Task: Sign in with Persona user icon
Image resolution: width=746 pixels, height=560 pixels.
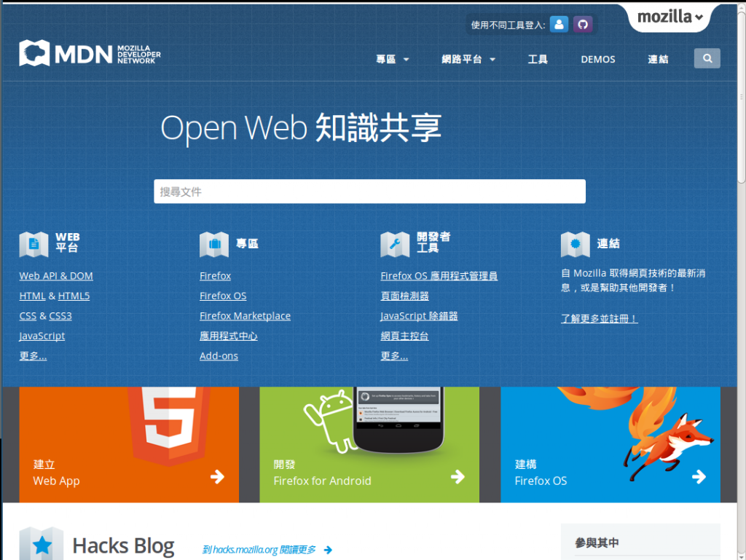Action: point(559,24)
